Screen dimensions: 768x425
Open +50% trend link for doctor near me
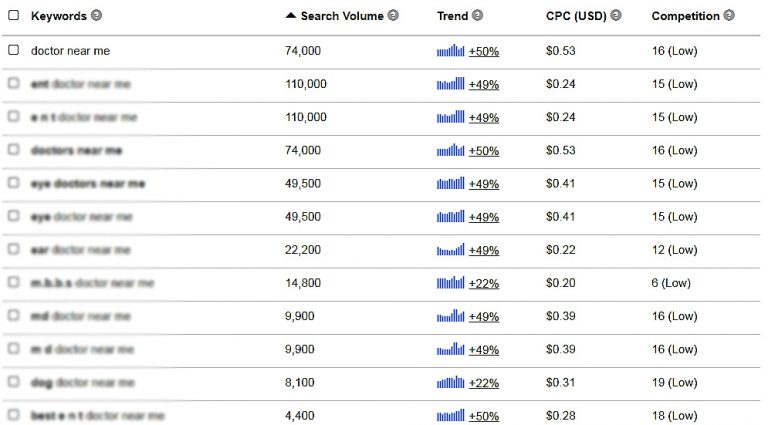484,51
